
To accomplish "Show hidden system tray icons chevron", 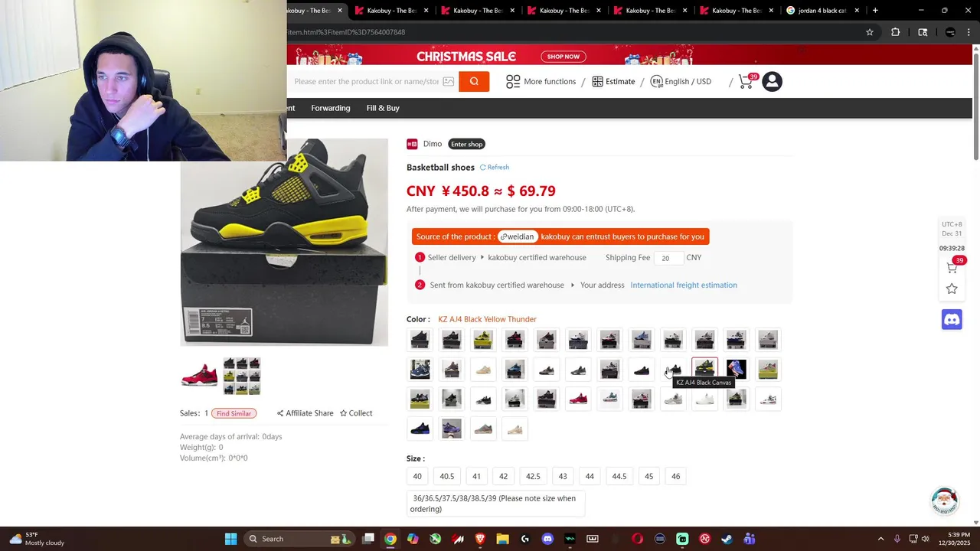I will point(880,539).
